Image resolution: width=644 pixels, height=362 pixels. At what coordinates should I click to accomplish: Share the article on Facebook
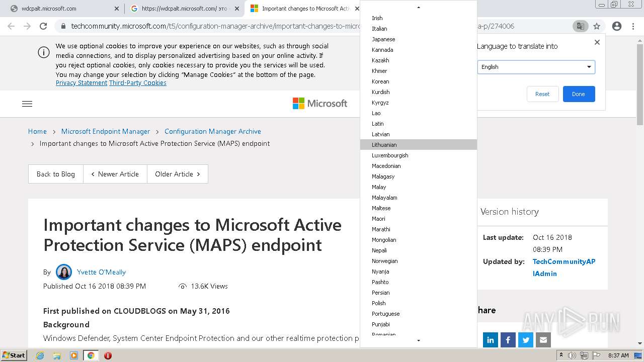[508, 340]
